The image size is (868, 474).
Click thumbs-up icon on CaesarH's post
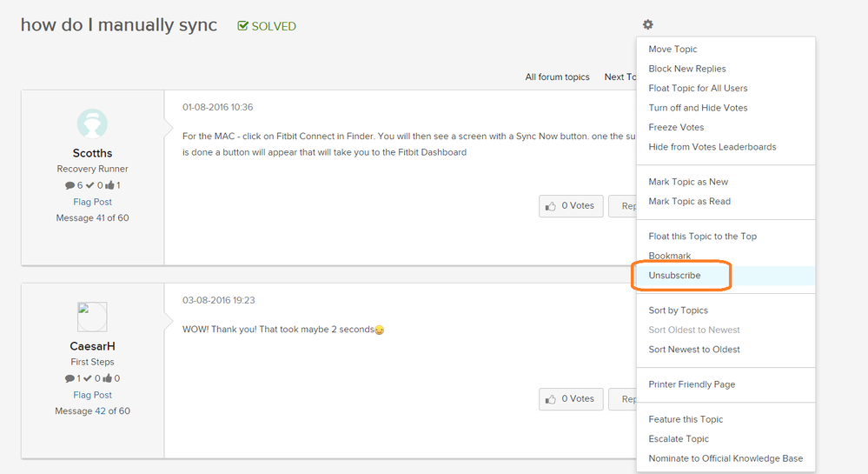(550, 399)
